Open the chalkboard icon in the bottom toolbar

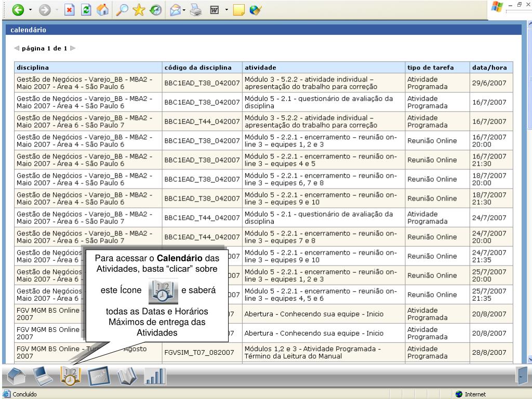coord(100,376)
